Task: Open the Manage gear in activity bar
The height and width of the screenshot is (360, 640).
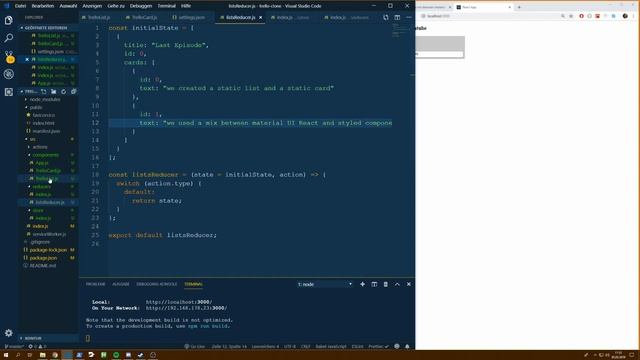Action: click(x=9, y=333)
